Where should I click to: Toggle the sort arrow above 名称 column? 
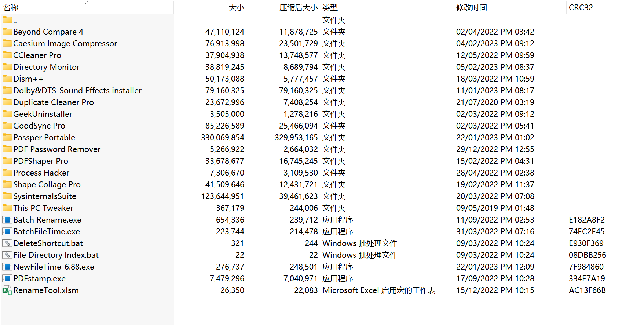[x=87, y=3]
